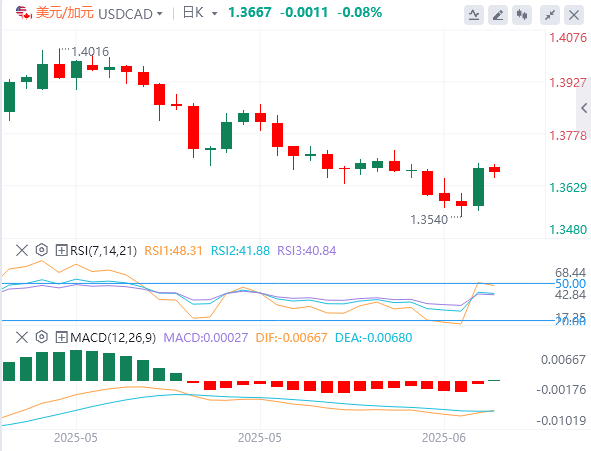Open the line chart indicator tool
This screenshot has width=591, height=451.
click(x=474, y=15)
